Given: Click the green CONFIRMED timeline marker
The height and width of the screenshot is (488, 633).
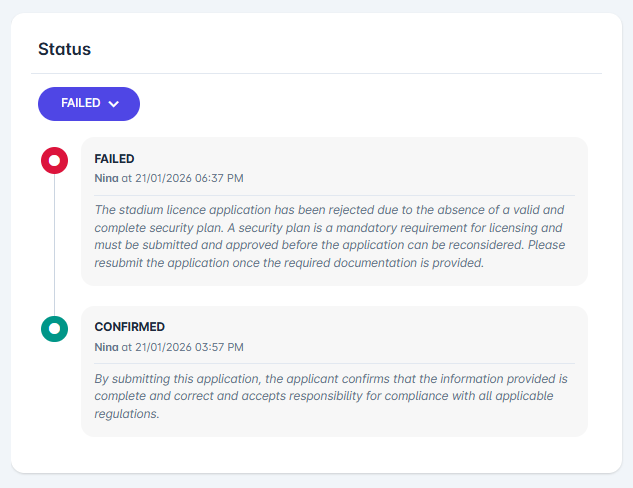Looking at the screenshot, I should (54, 328).
